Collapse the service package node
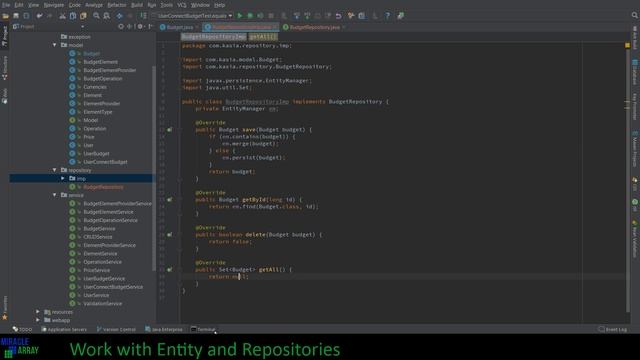 coord(55,195)
